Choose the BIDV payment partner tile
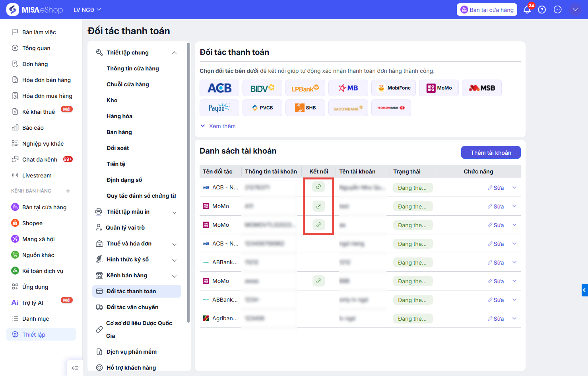Image resolution: width=588 pixels, height=376 pixels. 262,88
